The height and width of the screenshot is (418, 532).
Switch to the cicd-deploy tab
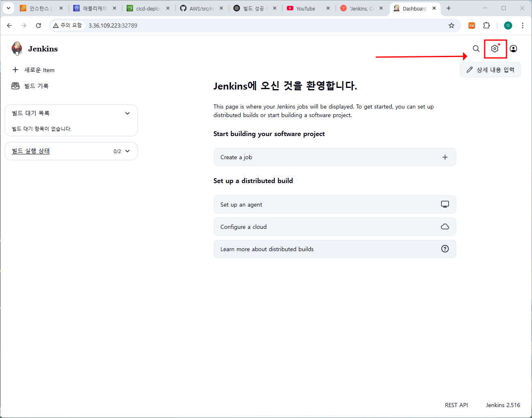(x=148, y=9)
